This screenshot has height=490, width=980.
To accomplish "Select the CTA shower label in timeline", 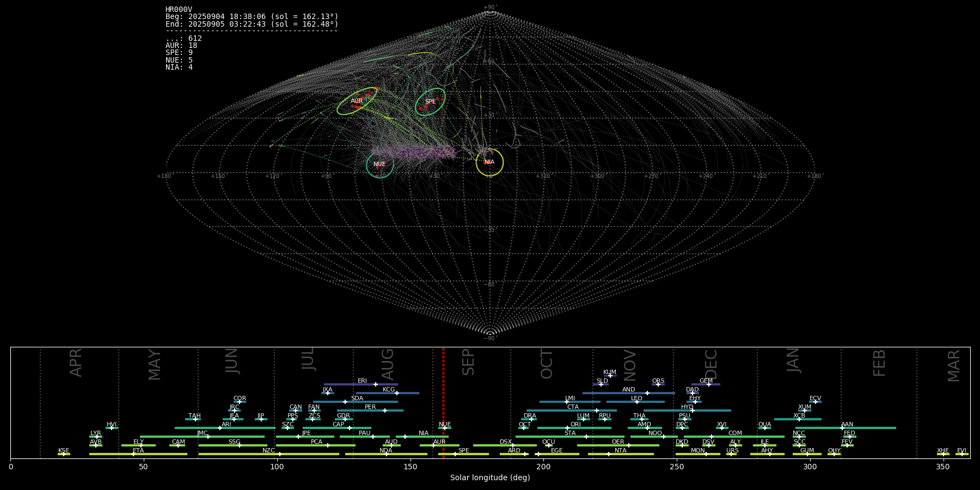I will pos(573,407).
